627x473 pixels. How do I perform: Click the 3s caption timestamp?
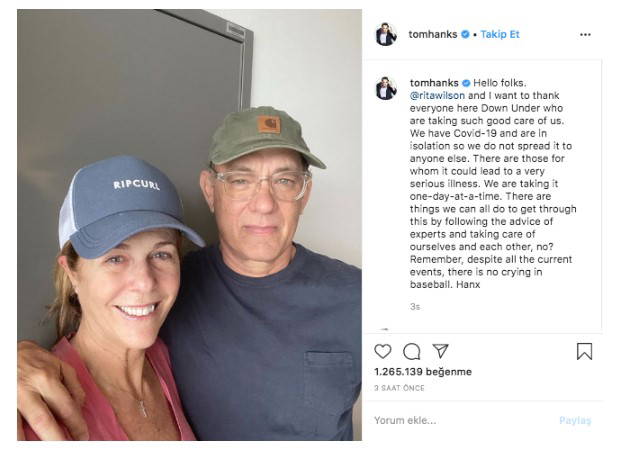(415, 307)
